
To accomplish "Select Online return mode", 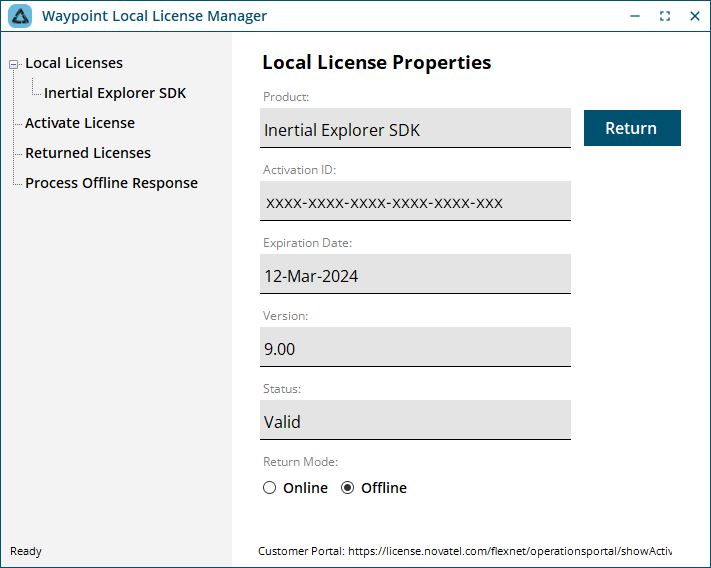I will [x=295, y=488].
